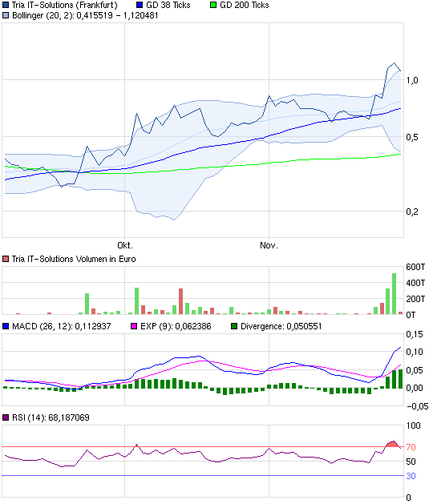Click the 400T volume axis label
The width and height of the screenshot is (437, 504).
(x=415, y=283)
